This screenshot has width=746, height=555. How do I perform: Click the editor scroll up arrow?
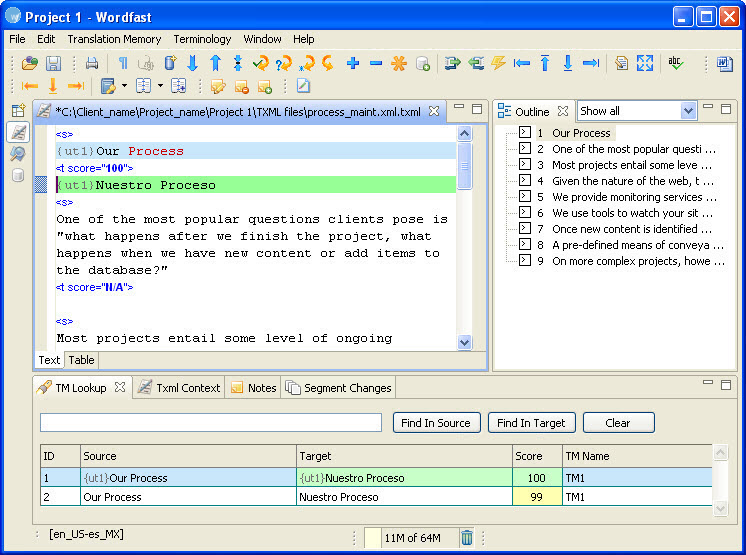(464, 134)
